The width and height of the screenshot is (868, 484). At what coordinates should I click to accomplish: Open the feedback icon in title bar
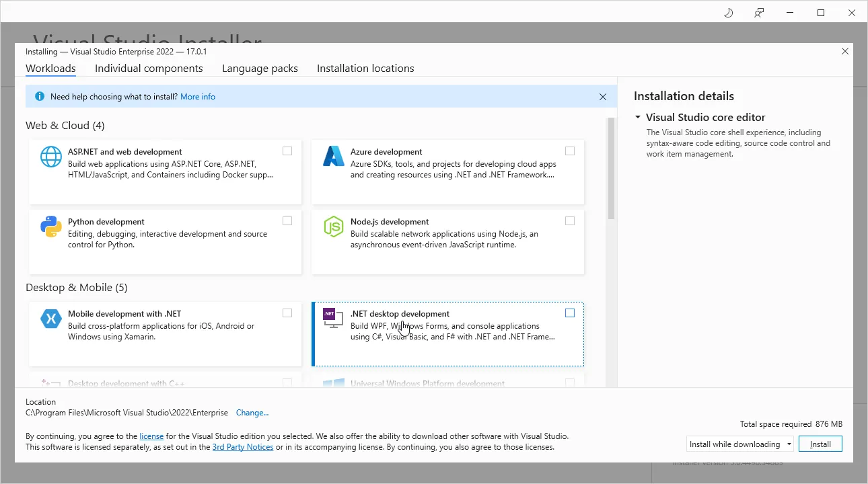[759, 13]
